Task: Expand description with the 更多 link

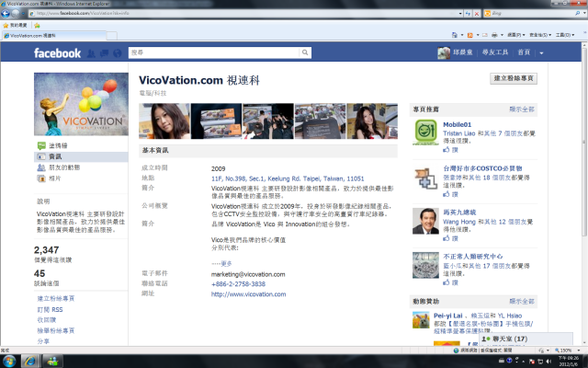Action: [227, 264]
